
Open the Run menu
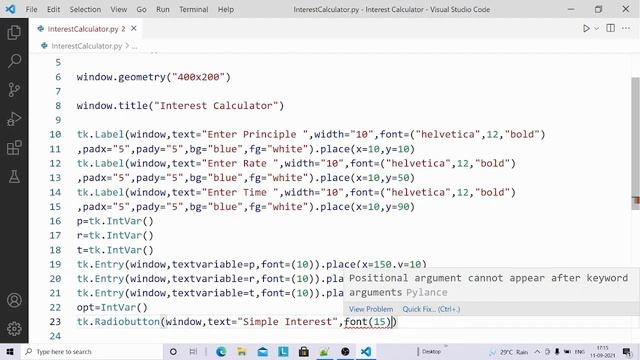pos(162,9)
